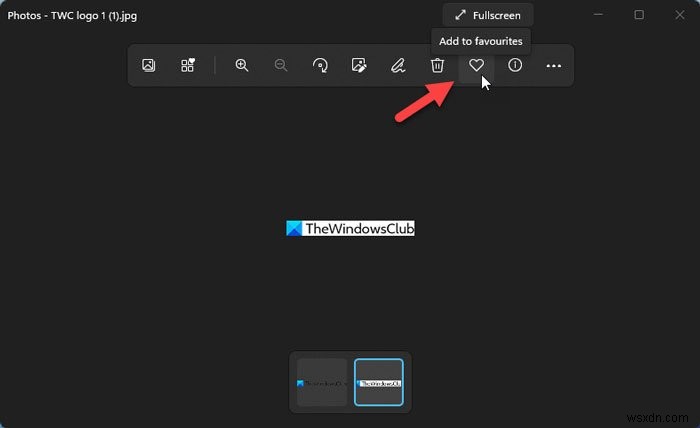Enter Fullscreen mode
This screenshot has width=700, height=428.
[x=488, y=15]
